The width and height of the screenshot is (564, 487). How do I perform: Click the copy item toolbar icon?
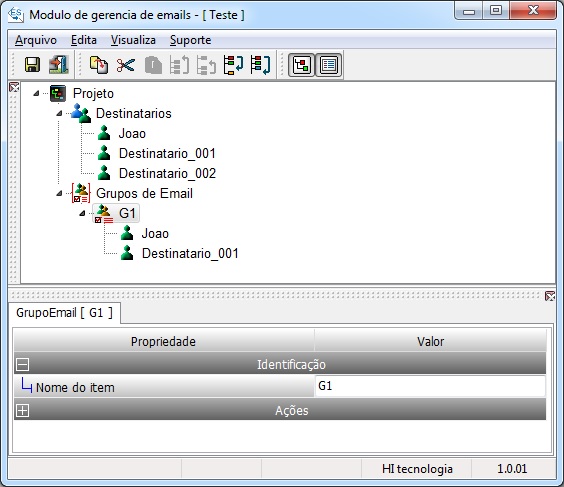pos(99,65)
